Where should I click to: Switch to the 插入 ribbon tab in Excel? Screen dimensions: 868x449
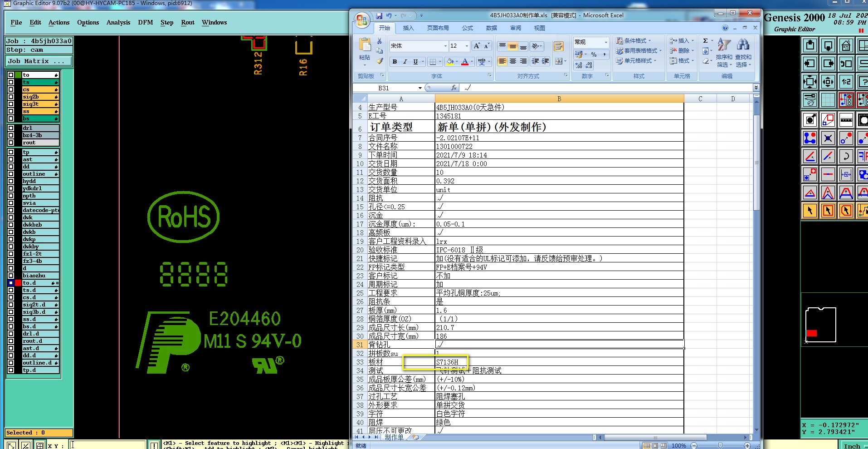(x=408, y=28)
